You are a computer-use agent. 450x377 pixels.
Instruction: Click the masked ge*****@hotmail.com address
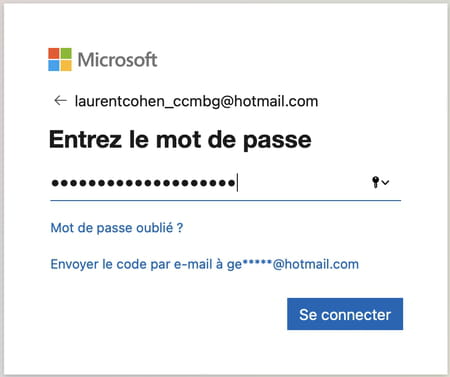[x=293, y=264]
